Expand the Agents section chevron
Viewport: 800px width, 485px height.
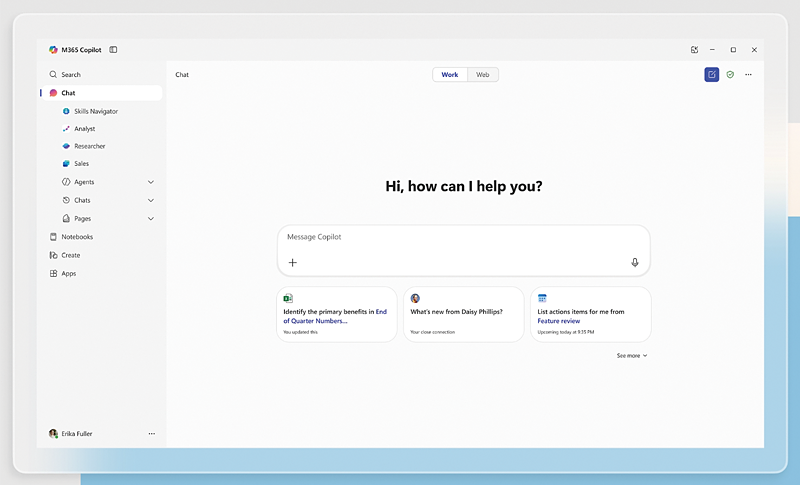(x=151, y=182)
